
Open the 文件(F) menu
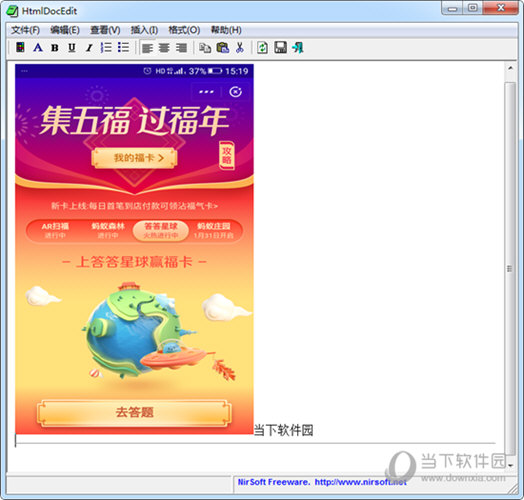[x=25, y=30]
